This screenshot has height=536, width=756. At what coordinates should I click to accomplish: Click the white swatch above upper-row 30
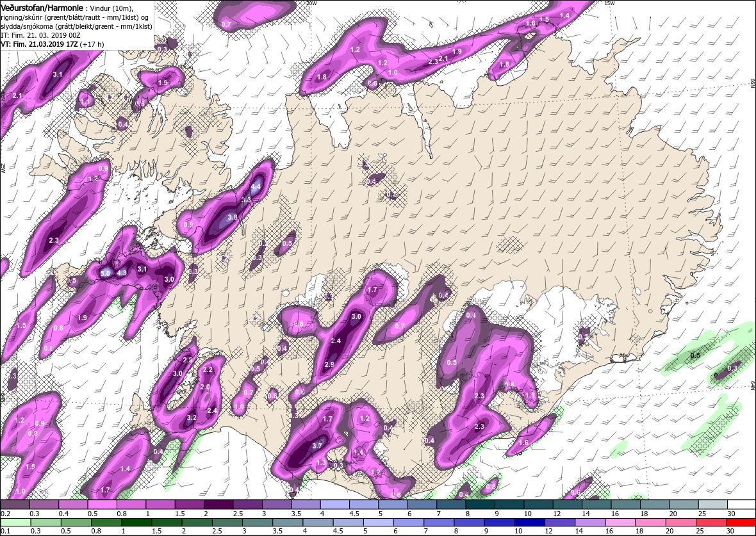pos(741,504)
